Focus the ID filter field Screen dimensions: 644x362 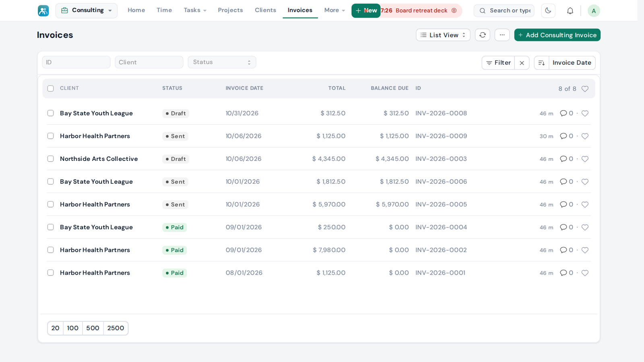pyautogui.click(x=76, y=62)
